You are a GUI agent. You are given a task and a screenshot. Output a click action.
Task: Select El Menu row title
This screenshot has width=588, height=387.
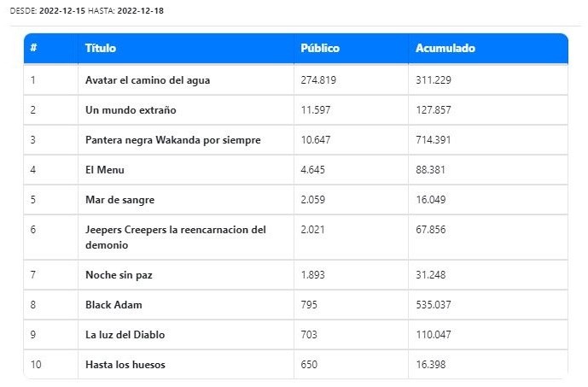[105, 170]
